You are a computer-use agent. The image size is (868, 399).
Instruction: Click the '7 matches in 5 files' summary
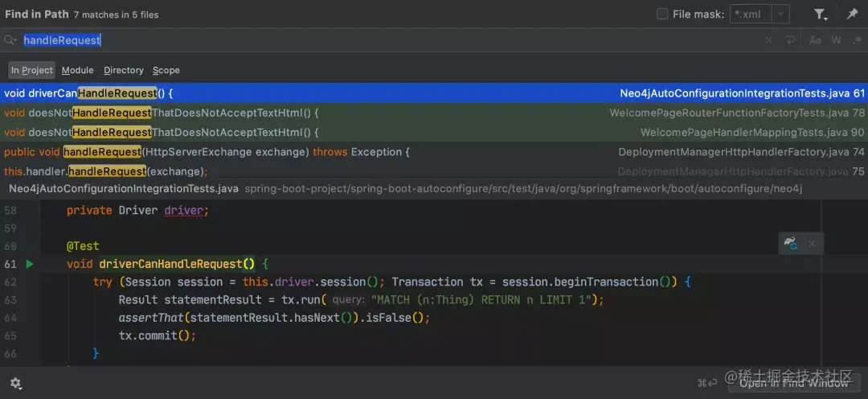[x=117, y=15]
